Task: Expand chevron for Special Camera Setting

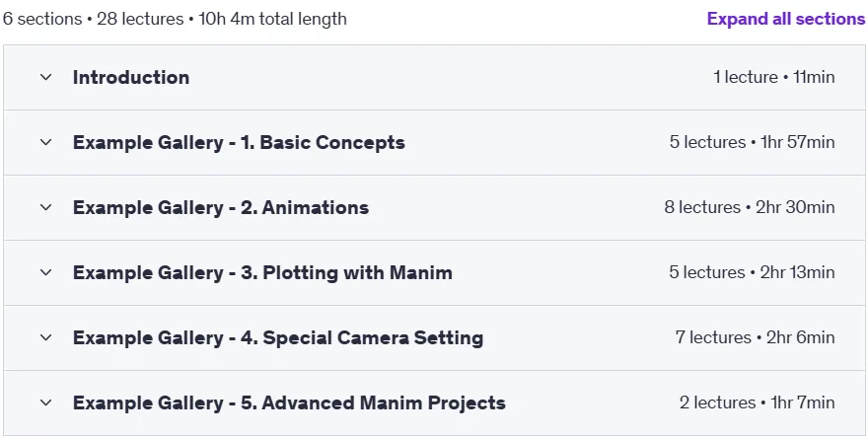Action: 46,337
